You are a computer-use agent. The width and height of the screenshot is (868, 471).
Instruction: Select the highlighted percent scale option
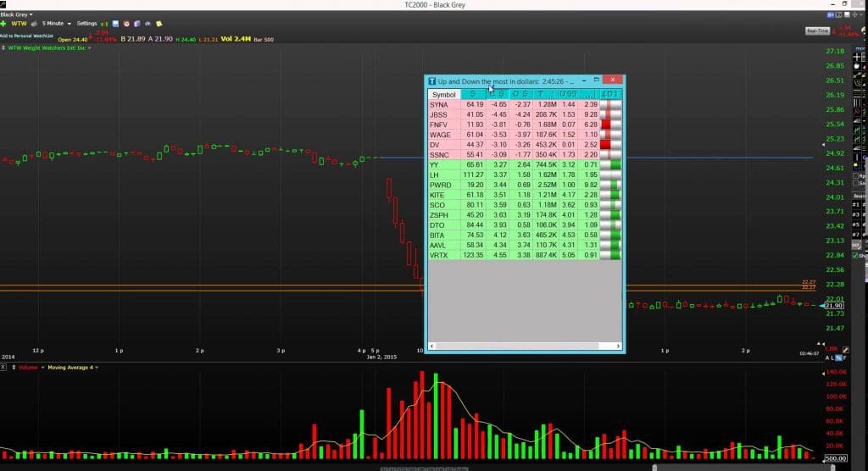click(838, 358)
